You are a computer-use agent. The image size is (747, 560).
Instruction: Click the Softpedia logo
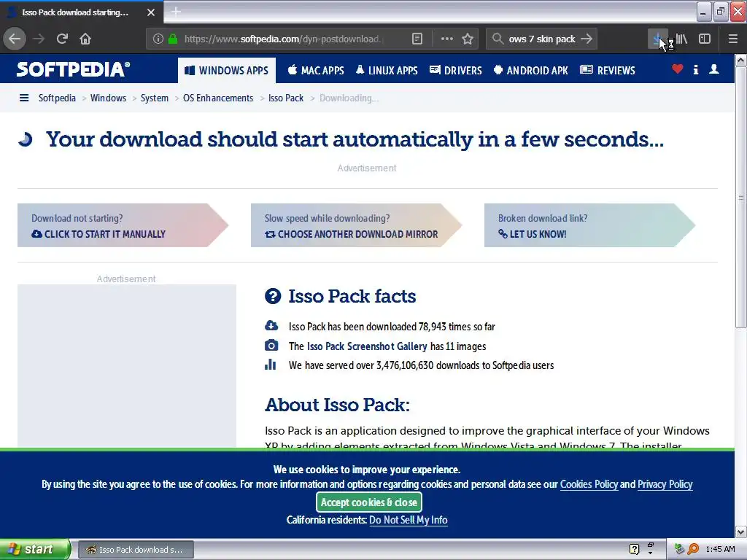[73, 69]
